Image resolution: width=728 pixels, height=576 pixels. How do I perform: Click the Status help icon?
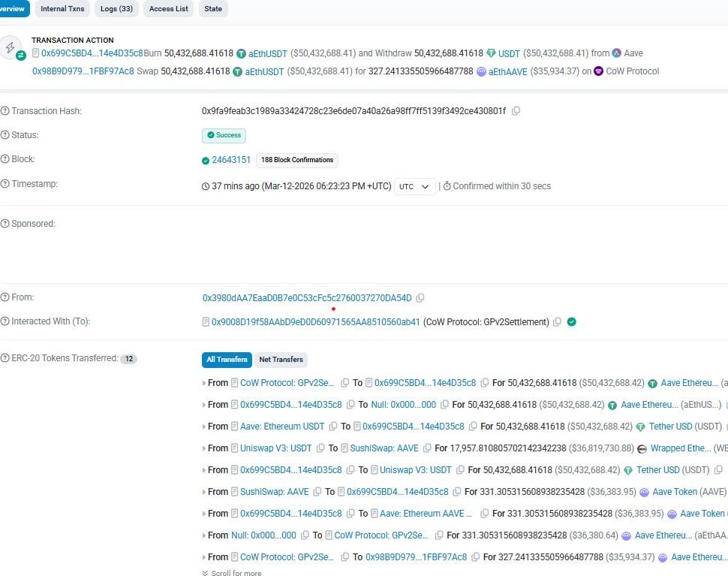click(x=5, y=135)
